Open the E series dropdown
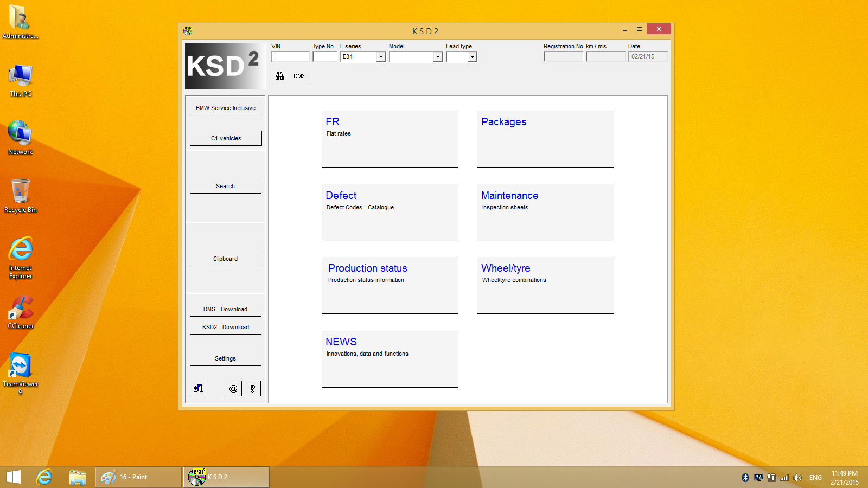The height and width of the screenshot is (488, 868). pos(381,57)
